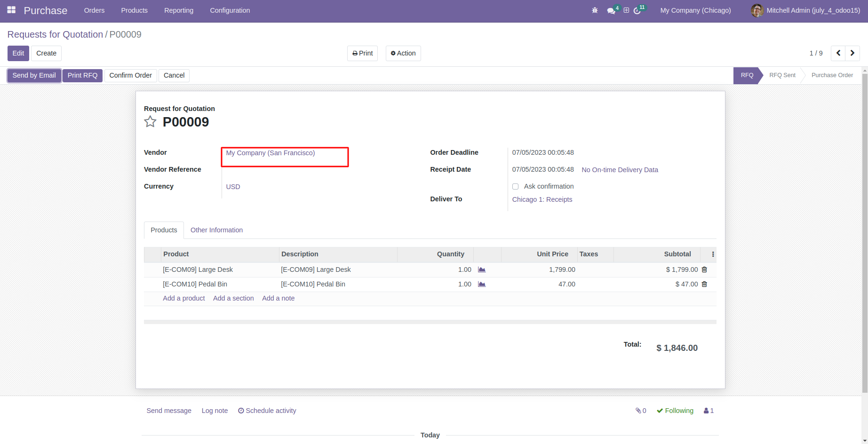Open the Print dropdown menu
Viewport: 868px width, 444px height.
tap(362, 53)
